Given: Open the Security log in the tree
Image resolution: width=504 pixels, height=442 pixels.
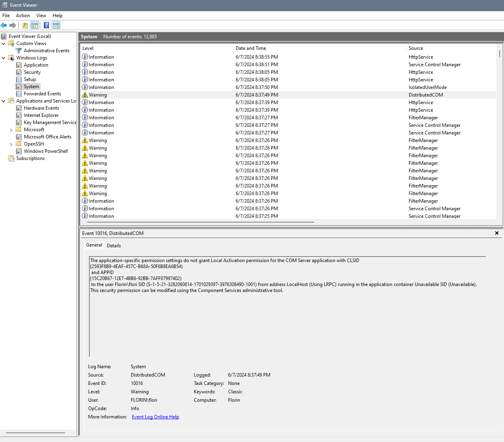Looking at the screenshot, I should click(32, 72).
